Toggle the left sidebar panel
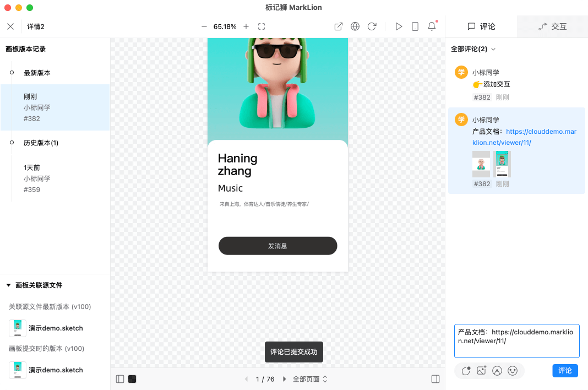This screenshot has width=588, height=390. (120, 379)
